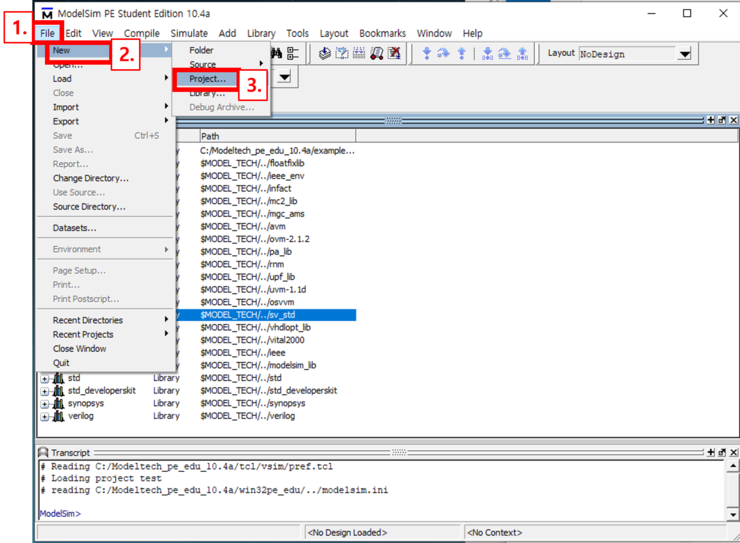
Task: Close the Transcript panel with its X icon
Action: click(x=733, y=452)
